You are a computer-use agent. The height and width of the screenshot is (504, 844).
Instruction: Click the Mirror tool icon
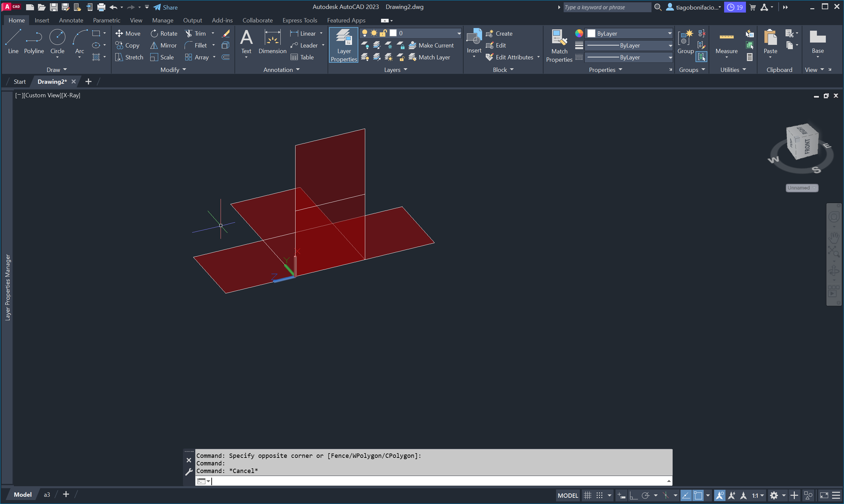154,45
